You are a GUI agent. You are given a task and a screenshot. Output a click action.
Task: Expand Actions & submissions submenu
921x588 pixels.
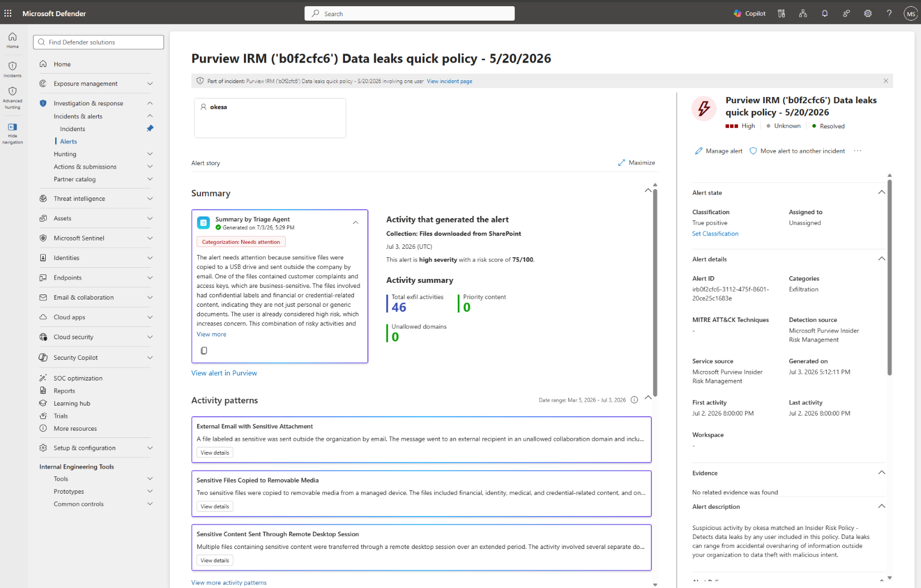(x=150, y=166)
